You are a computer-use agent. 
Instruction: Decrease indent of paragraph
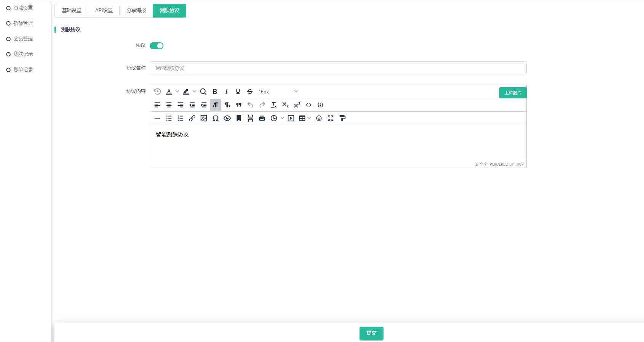(x=192, y=105)
